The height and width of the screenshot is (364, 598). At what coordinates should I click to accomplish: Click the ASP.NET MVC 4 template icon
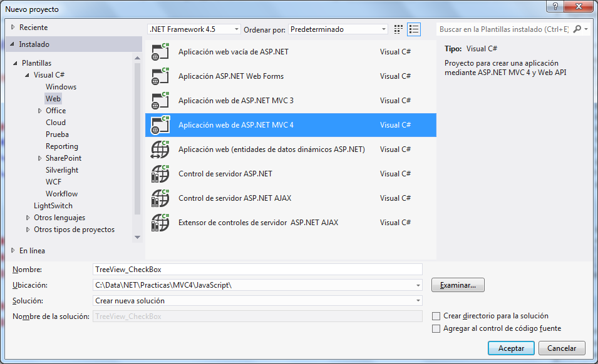(x=160, y=125)
